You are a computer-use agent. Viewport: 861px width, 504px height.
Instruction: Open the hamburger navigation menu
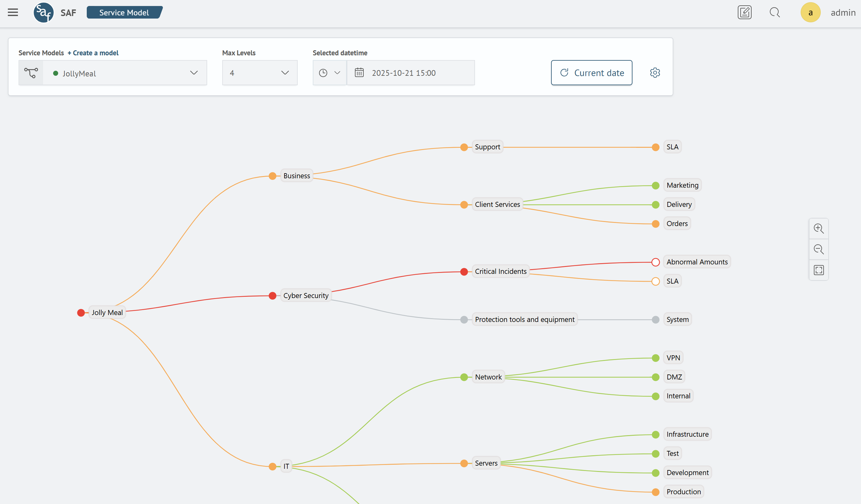(x=13, y=12)
